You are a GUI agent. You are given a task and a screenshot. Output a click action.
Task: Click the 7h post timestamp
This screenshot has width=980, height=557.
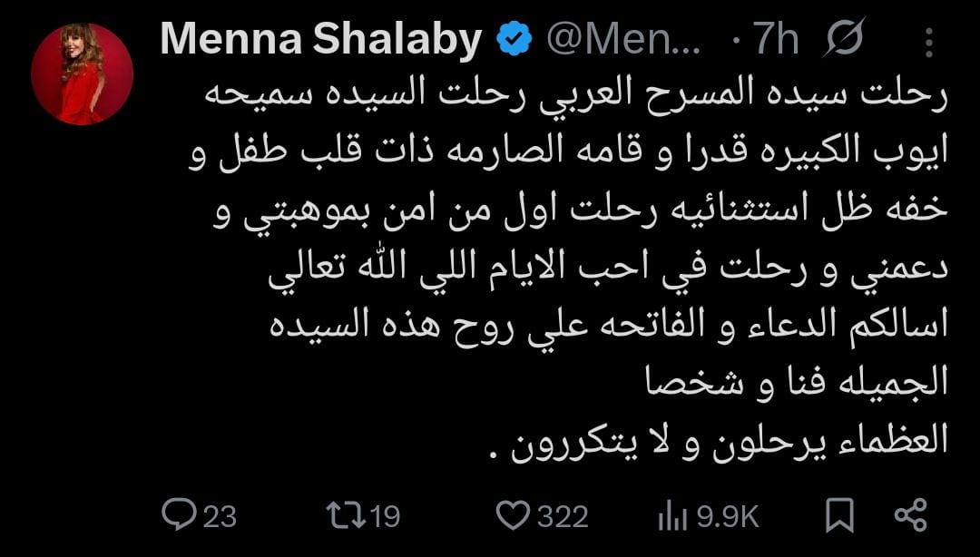point(776,40)
